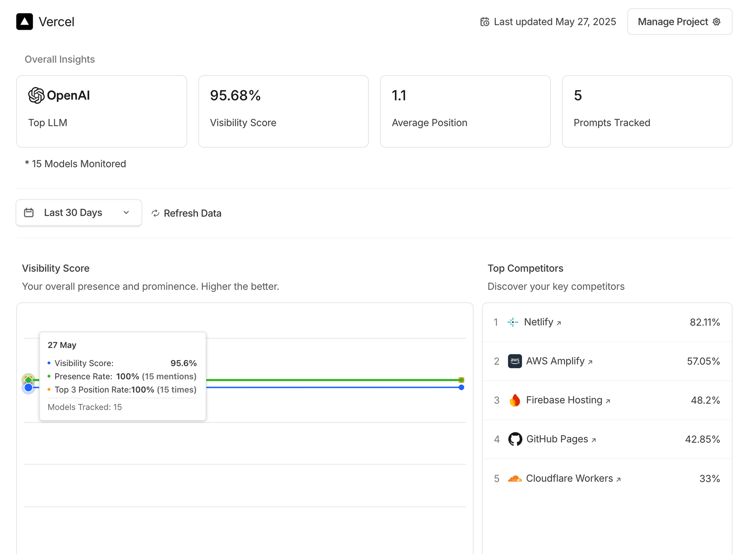Click the 42.85% value for GitHub Pages
Viewport: 756px width, 554px height.
point(702,439)
